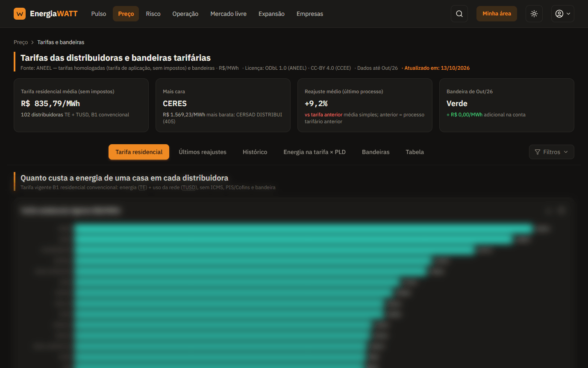Select the Tarifa residencial tab
The image size is (588, 368).
pos(139,152)
